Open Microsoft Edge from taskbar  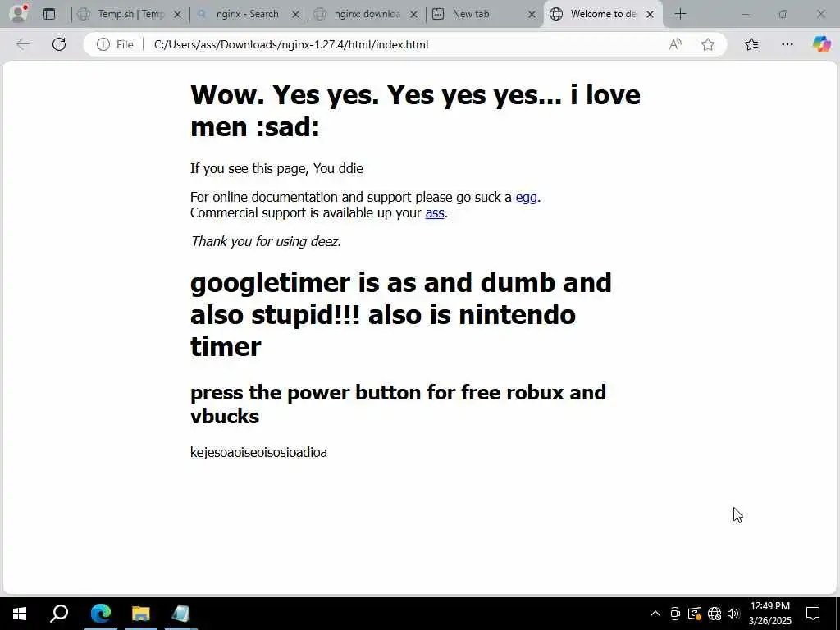[101, 614]
